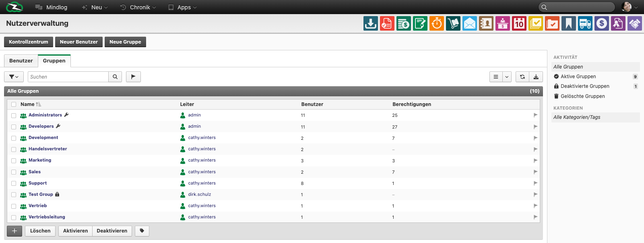
Task: Select the Gruppen tab
Action: [54, 61]
